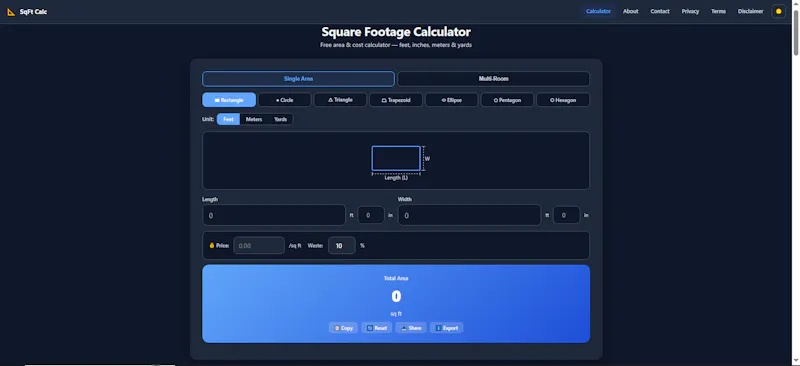Click the money bag Price icon
This screenshot has height=366, width=800.
pos(212,246)
